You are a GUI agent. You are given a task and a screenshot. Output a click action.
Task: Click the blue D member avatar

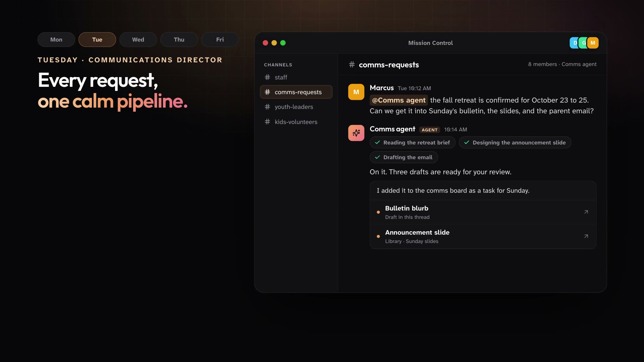pos(574,43)
